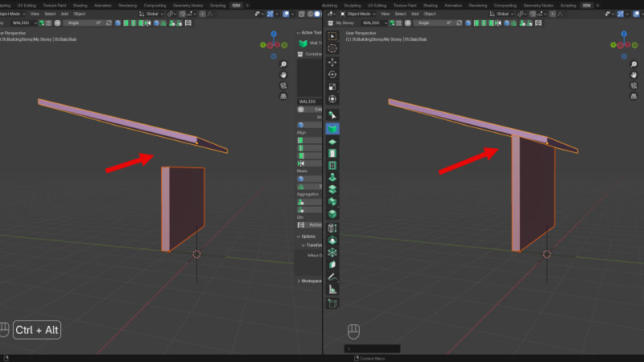Select the Move tool in right toolbar
644x362 pixels.
[332, 61]
